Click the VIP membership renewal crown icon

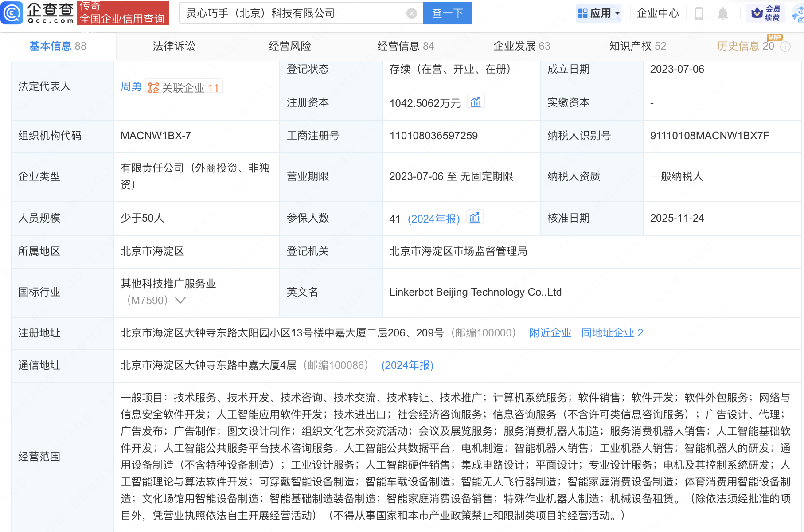pos(757,13)
